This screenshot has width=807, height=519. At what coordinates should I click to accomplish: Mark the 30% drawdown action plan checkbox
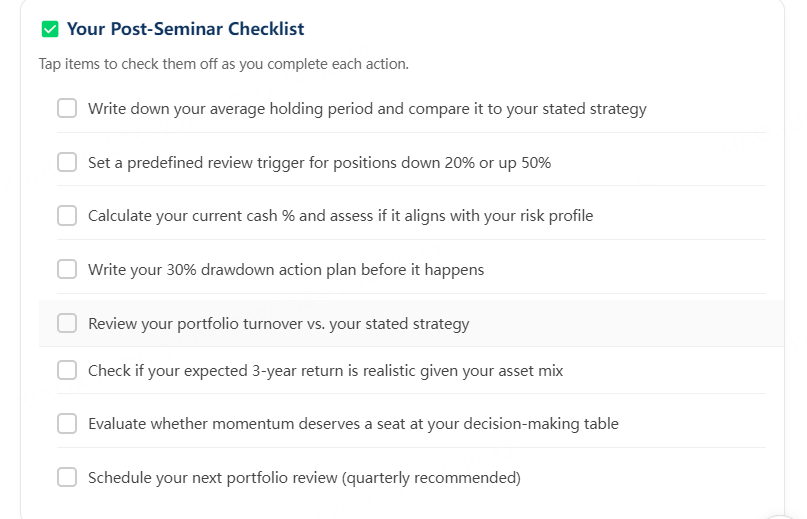67,269
